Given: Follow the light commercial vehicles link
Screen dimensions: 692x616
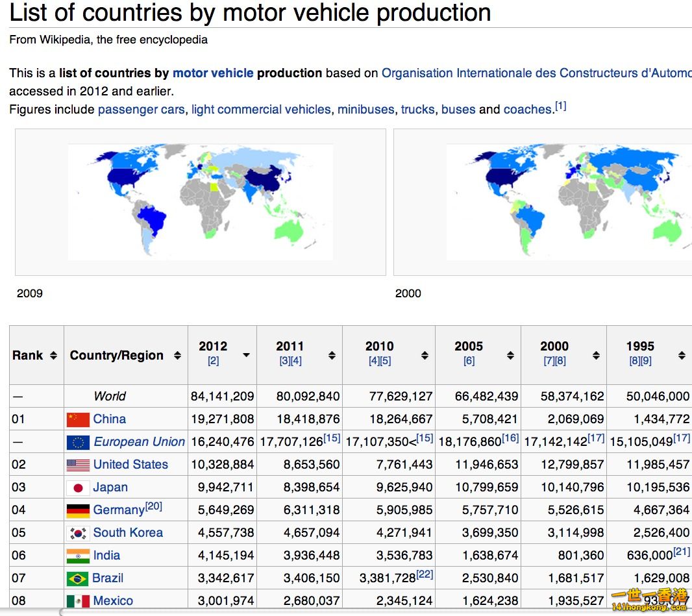Looking at the screenshot, I should [x=261, y=110].
